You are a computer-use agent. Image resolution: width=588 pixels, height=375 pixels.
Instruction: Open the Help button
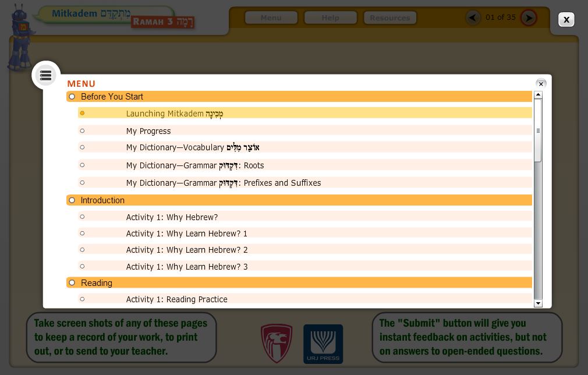click(330, 17)
